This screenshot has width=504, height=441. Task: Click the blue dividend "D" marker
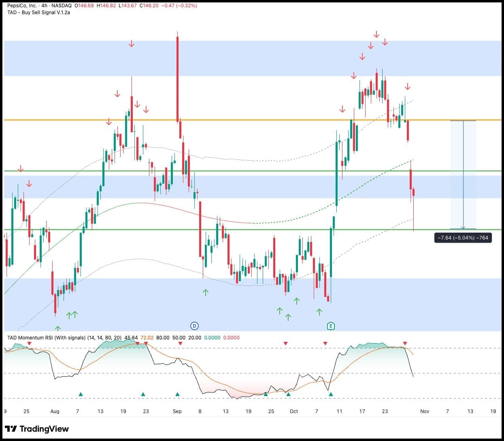pyautogui.click(x=195, y=326)
